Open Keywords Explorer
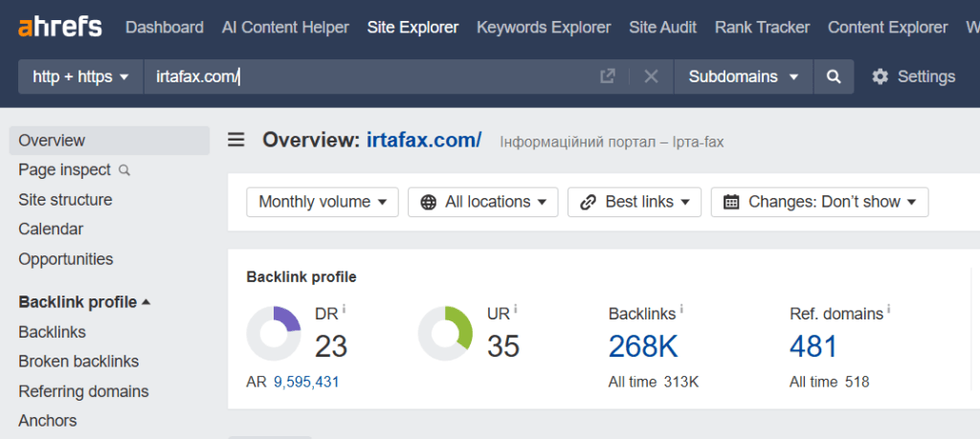The image size is (980, 439). point(544,28)
